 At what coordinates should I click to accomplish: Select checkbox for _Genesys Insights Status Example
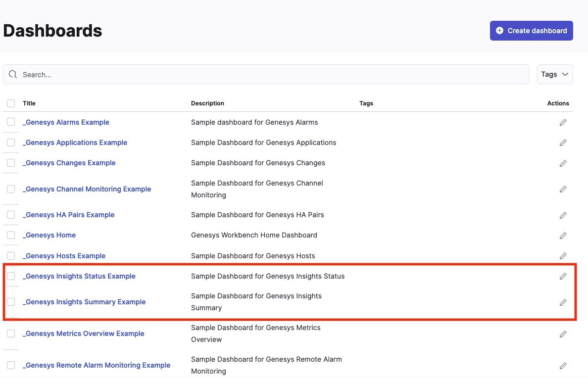coord(11,276)
